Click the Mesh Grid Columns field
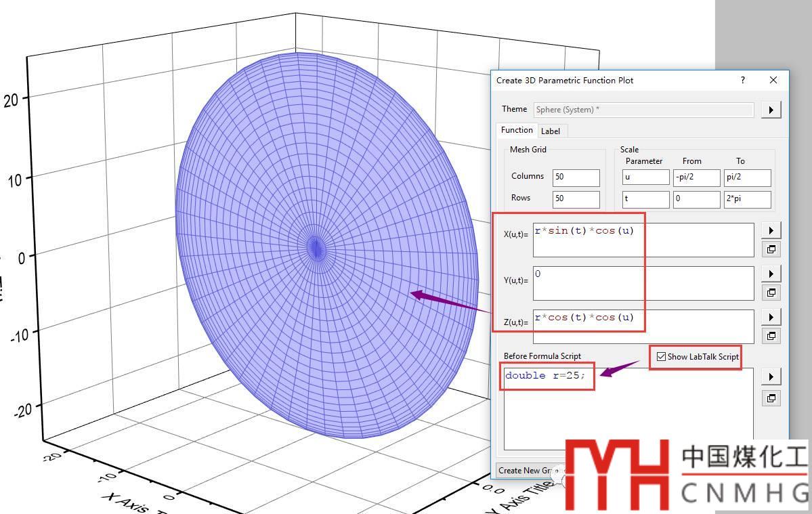The image size is (812, 514). tap(576, 177)
